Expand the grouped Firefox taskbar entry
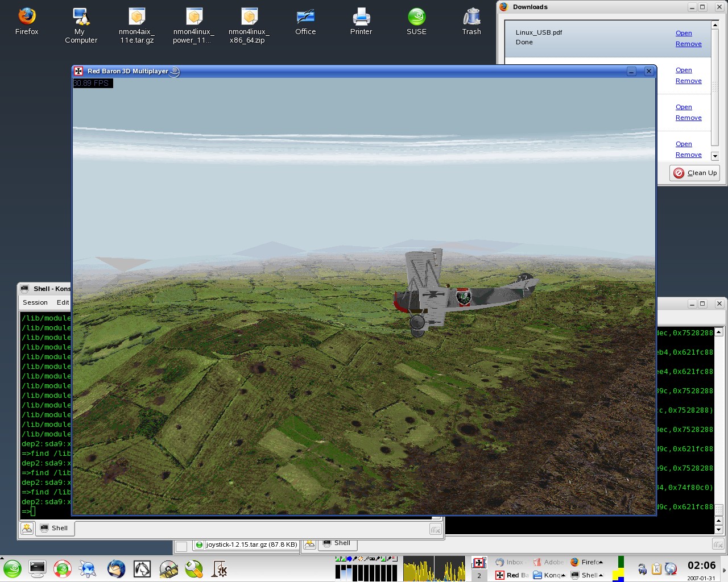This screenshot has width=728, height=582. 586,562
